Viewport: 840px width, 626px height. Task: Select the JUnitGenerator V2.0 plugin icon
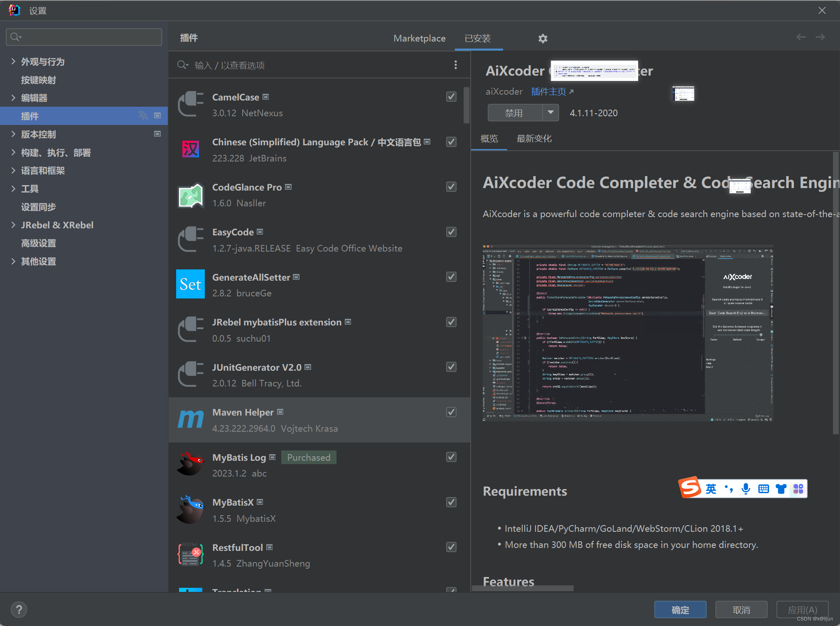click(191, 374)
